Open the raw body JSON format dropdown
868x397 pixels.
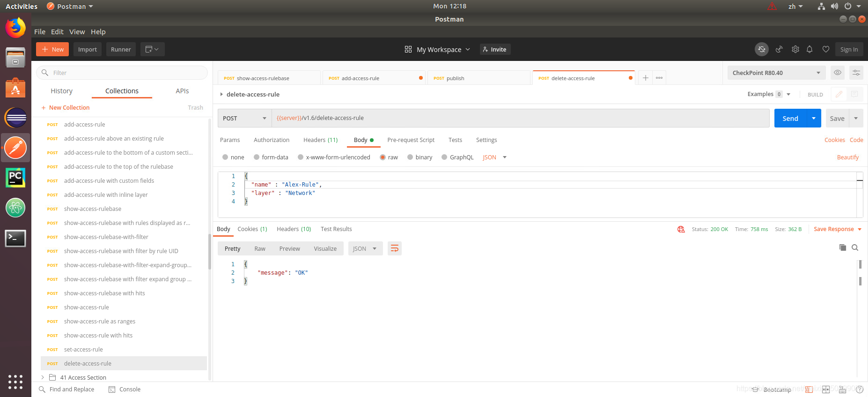(x=494, y=157)
